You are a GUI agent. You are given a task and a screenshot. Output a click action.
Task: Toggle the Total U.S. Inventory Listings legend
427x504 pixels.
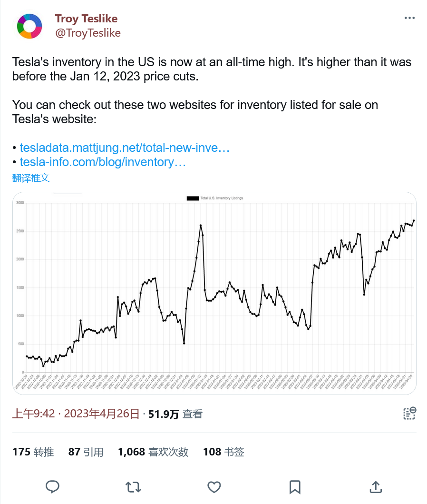tap(215, 198)
